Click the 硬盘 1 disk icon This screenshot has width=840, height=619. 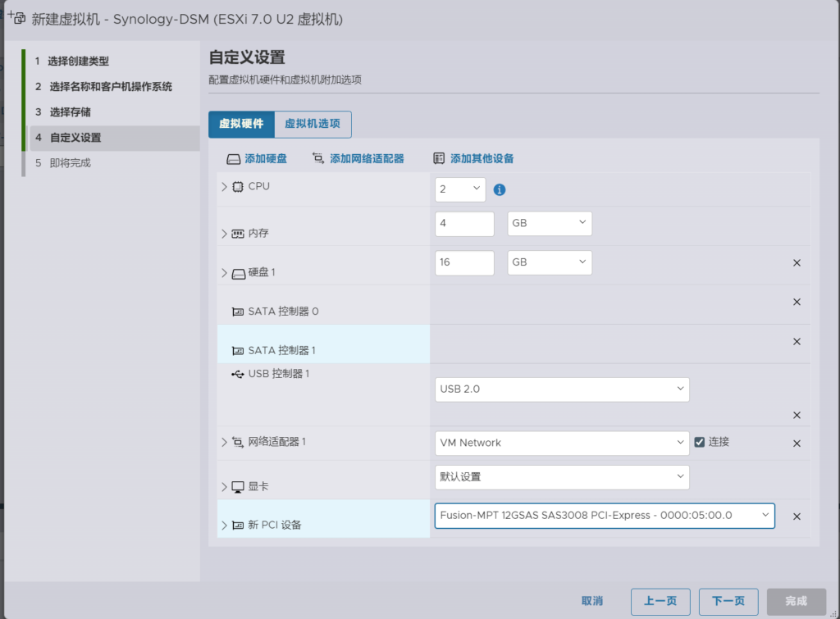(239, 274)
